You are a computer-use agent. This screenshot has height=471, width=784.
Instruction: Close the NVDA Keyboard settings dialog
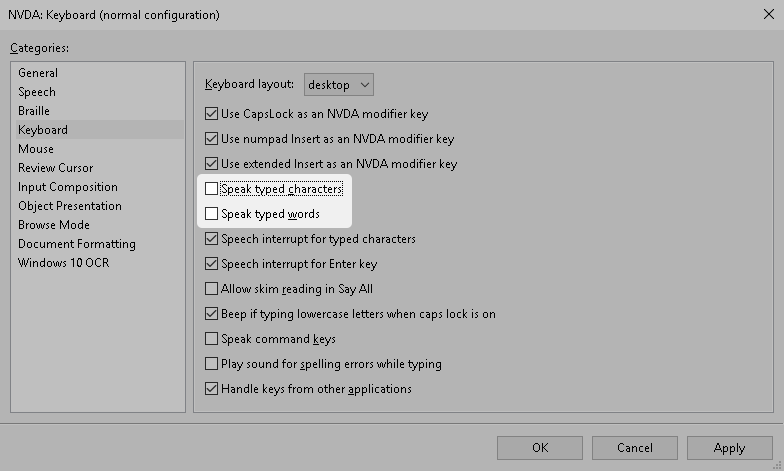point(765,15)
